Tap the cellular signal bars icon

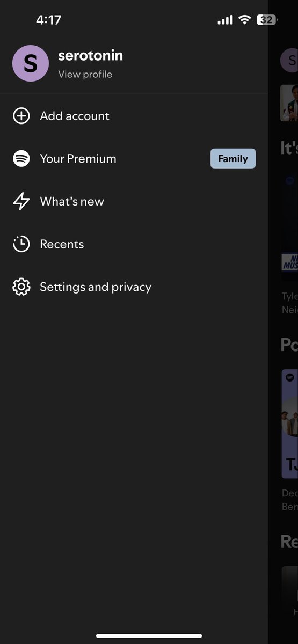tap(225, 20)
